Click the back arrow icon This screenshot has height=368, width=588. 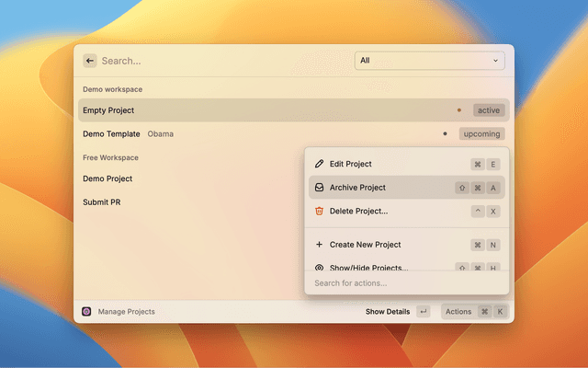point(90,61)
